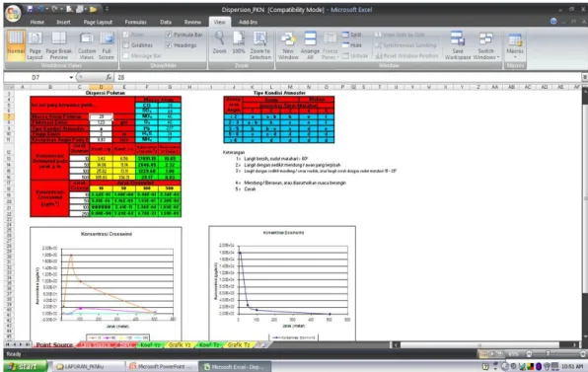Image resolution: width=588 pixels, height=372 pixels.
Task: Open Custom Views
Action: pos(87,45)
